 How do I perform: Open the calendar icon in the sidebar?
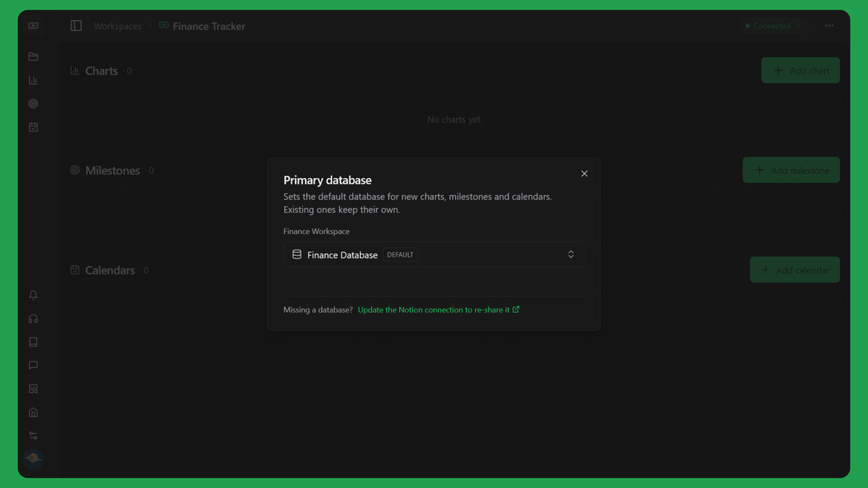coord(33,127)
